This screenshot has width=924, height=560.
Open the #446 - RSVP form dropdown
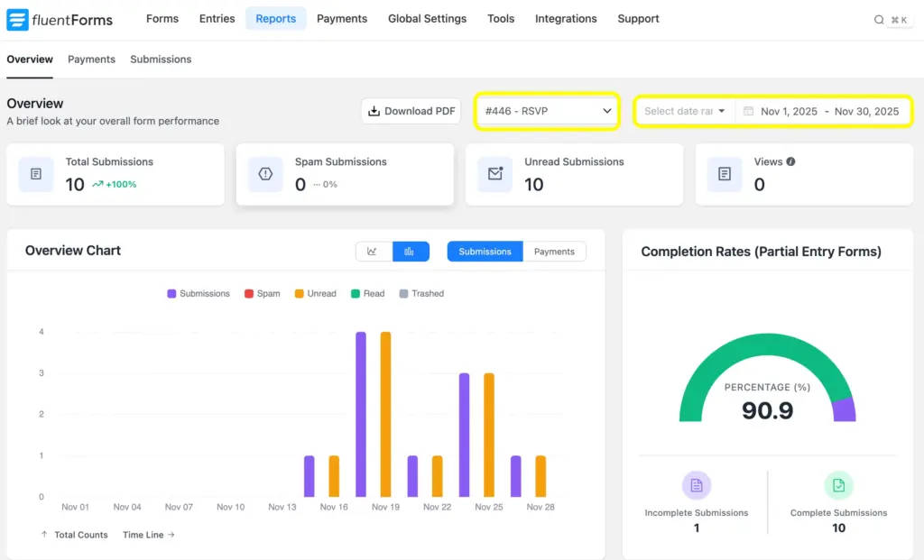(546, 111)
